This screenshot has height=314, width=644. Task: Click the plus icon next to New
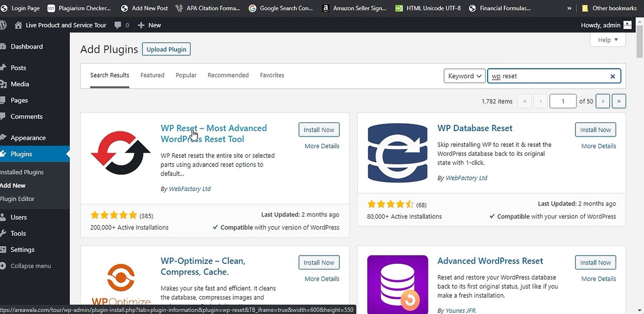(141, 25)
